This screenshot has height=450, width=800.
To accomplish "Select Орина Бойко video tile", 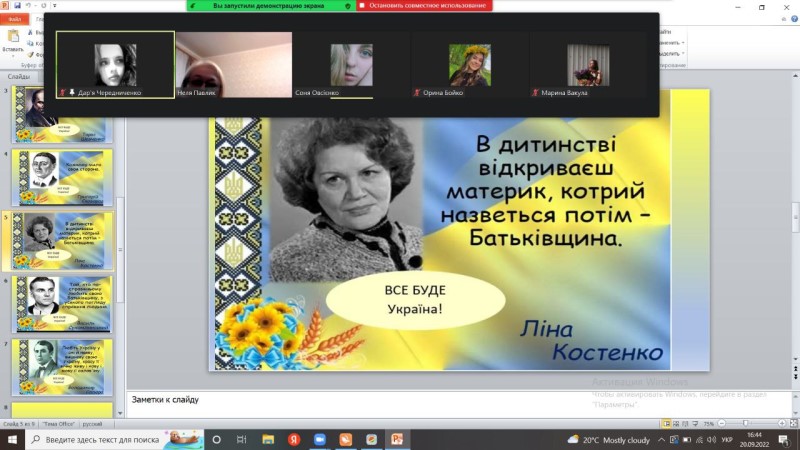I will (x=470, y=65).
